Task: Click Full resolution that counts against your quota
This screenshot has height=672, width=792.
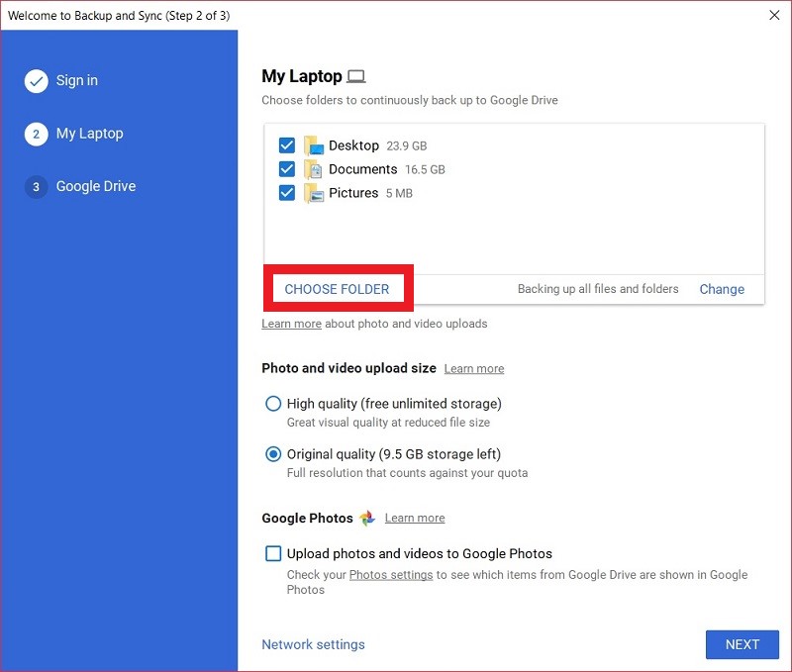Action: click(407, 473)
